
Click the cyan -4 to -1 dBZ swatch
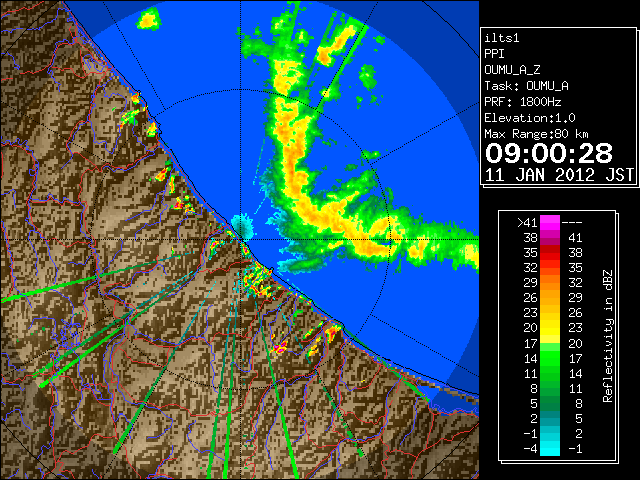point(550,449)
